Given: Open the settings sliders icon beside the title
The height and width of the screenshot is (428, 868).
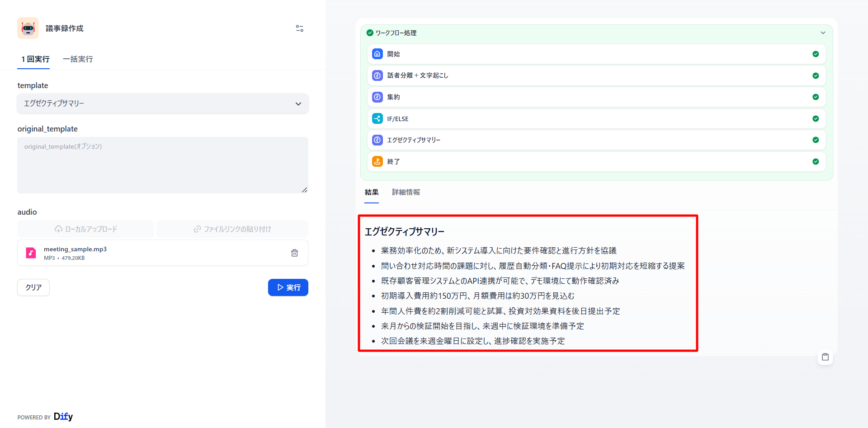Looking at the screenshot, I should click(x=299, y=28).
